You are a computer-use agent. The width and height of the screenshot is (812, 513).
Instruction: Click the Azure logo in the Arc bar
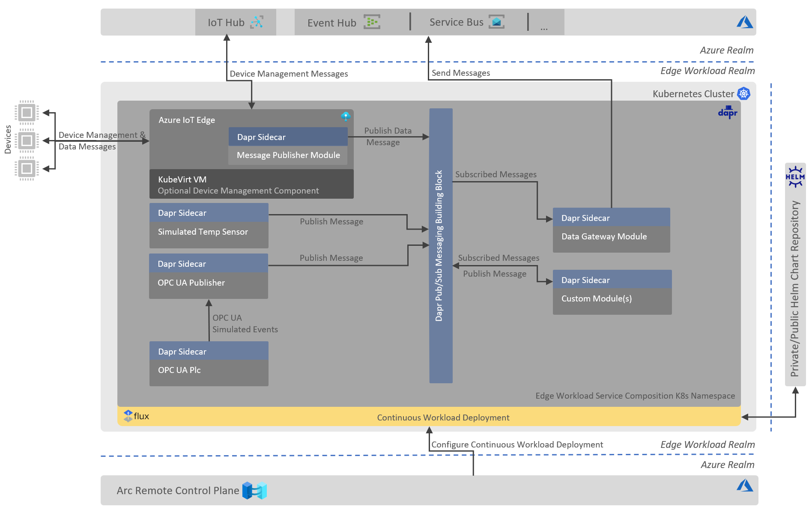(x=745, y=485)
